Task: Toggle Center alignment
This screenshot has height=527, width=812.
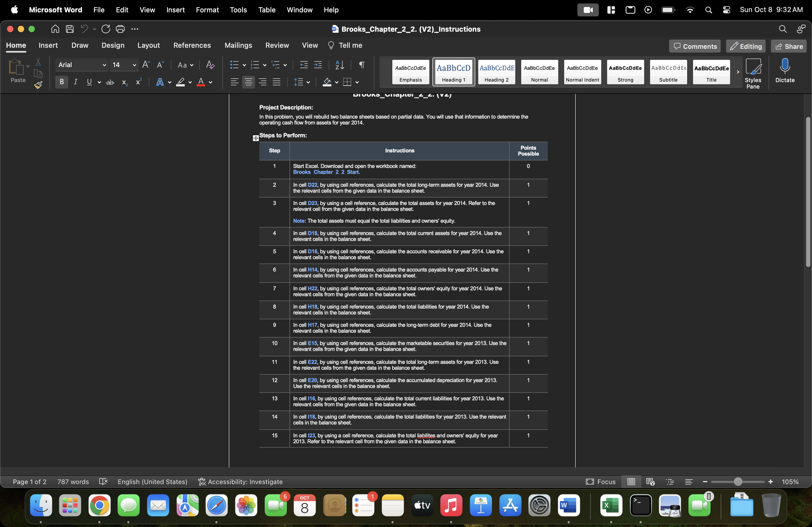Action: [248, 82]
